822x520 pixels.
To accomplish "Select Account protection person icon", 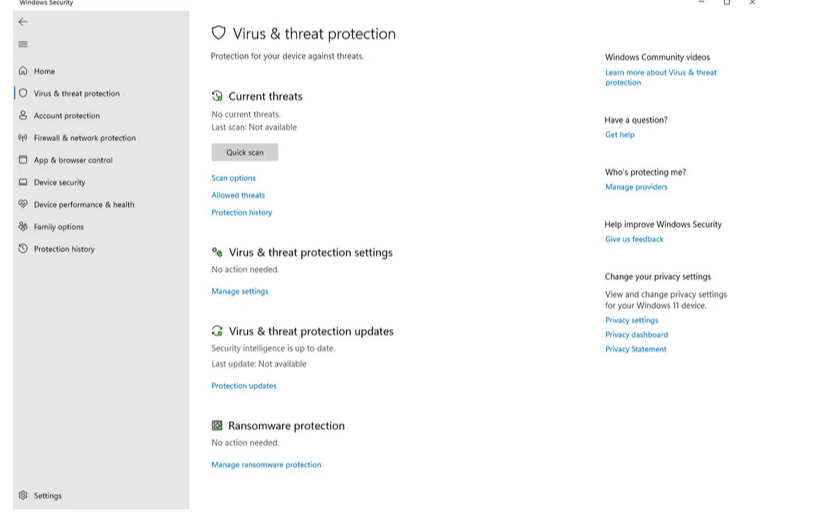I will point(23,116).
